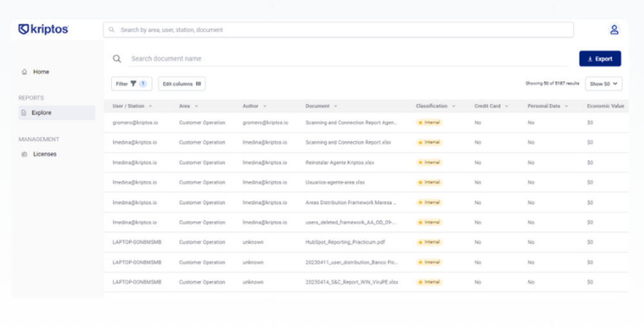The image size is (644, 327).
Task: Click document Areas Distribution Framework Maresa
Action: pos(351,203)
